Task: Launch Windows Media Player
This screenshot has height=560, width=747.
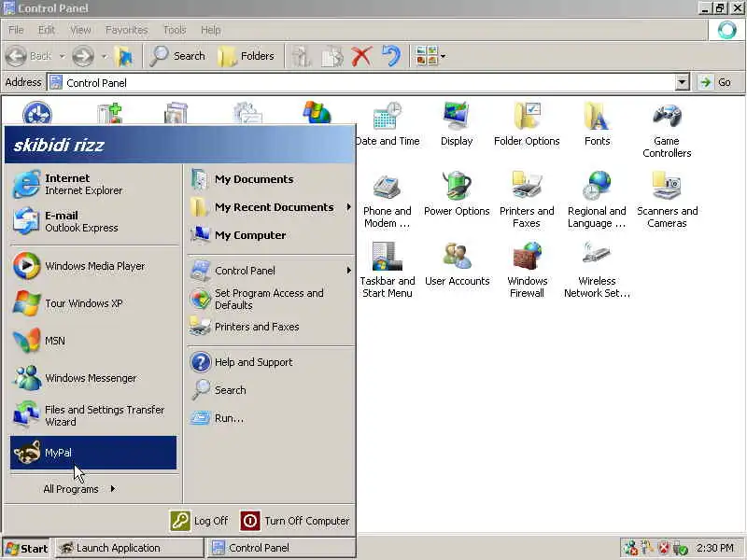Action: [93, 266]
